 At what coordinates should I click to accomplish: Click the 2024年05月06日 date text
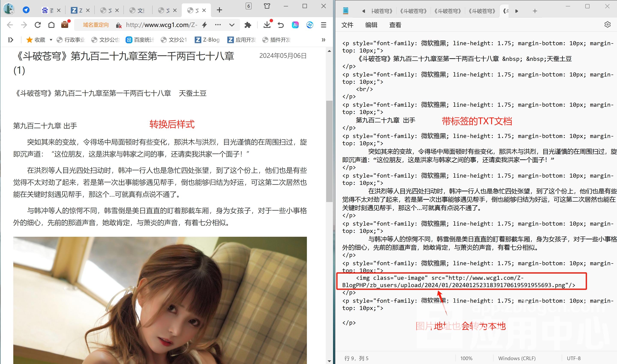283,56
